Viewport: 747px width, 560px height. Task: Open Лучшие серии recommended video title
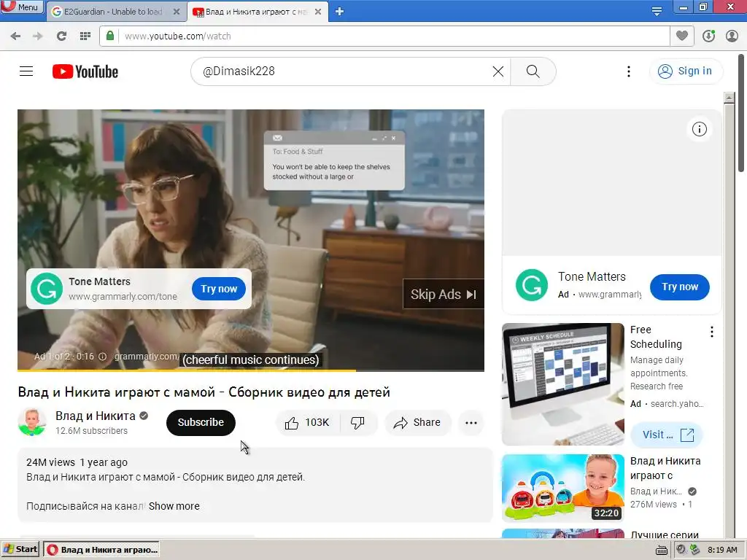pyautogui.click(x=665, y=534)
